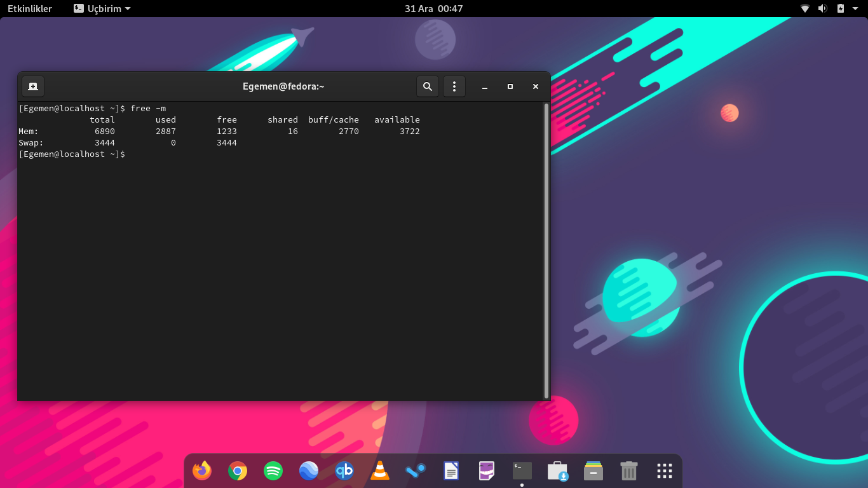The width and height of the screenshot is (868, 488).
Task: Click the "shared" column header
Action: click(283, 119)
